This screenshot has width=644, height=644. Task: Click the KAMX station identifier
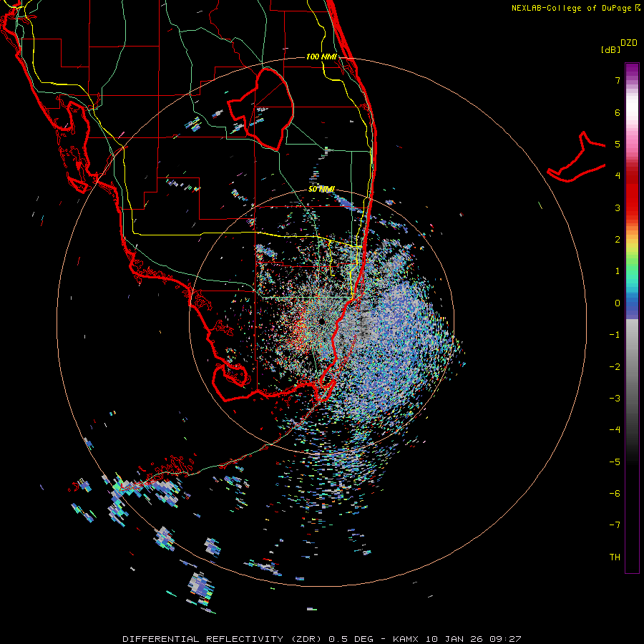tap(406, 639)
